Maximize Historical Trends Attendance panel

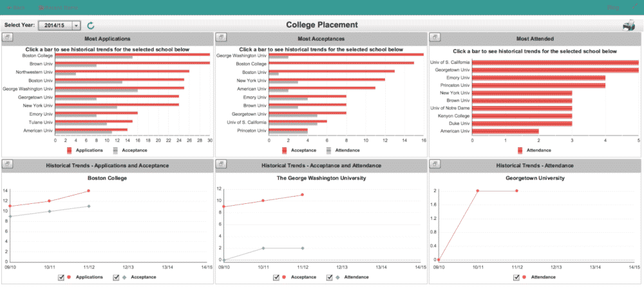click(435, 165)
